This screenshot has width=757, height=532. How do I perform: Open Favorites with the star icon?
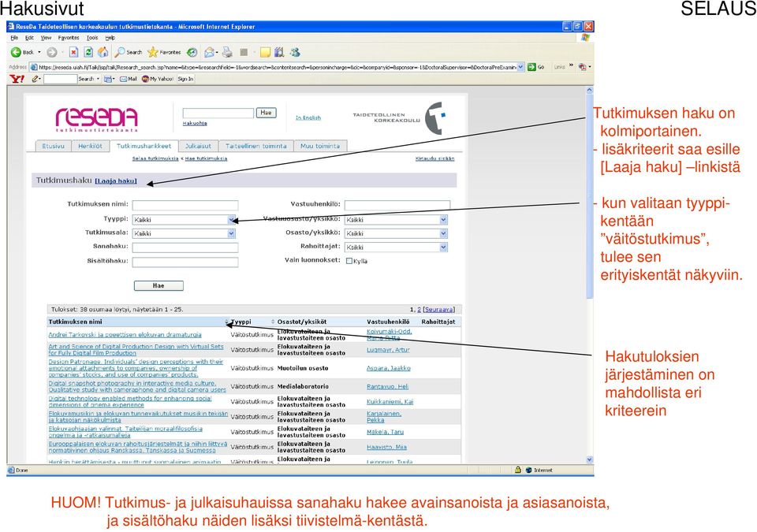click(152, 52)
